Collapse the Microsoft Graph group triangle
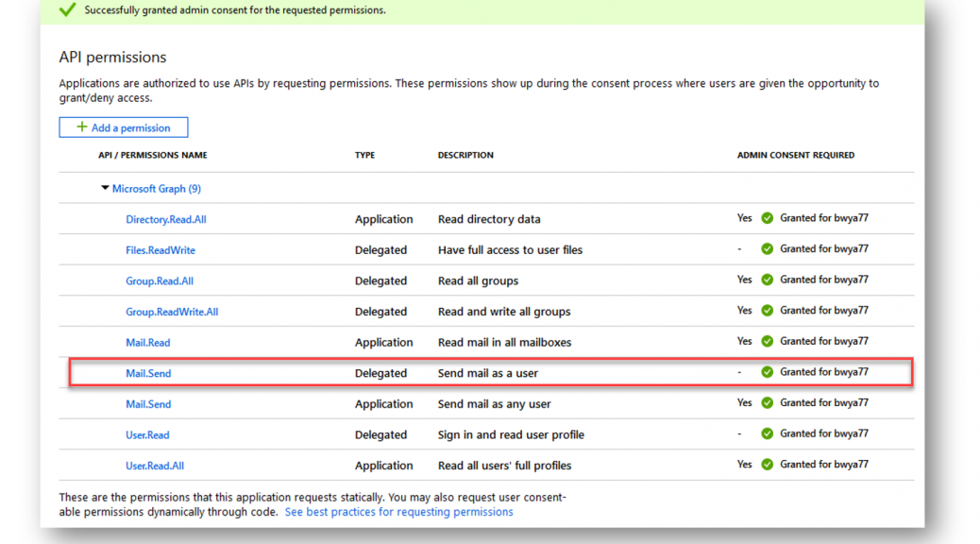Viewport: 980px width, 544px height. coord(105,188)
